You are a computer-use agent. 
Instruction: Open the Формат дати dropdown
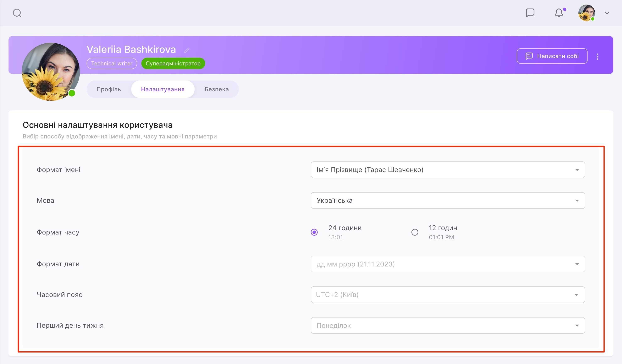(x=447, y=264)
